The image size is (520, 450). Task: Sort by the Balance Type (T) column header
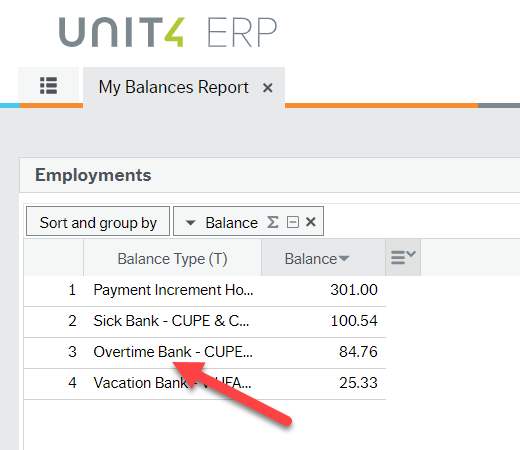click(172, 259)
